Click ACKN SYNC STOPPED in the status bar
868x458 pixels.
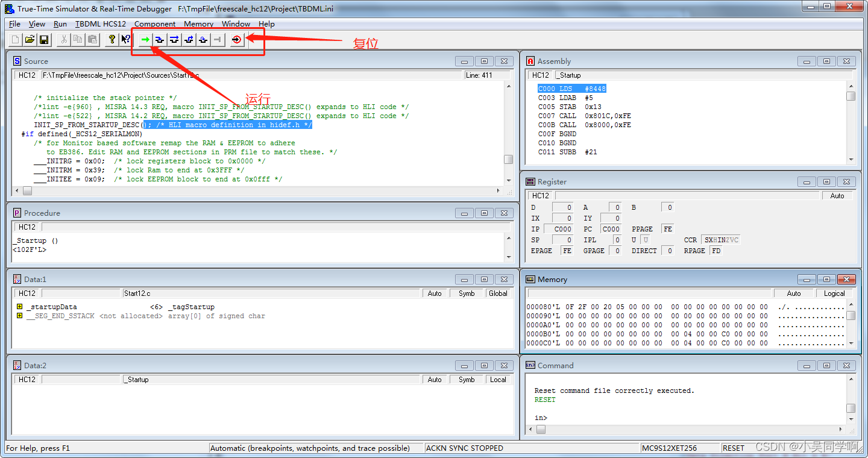465,448
